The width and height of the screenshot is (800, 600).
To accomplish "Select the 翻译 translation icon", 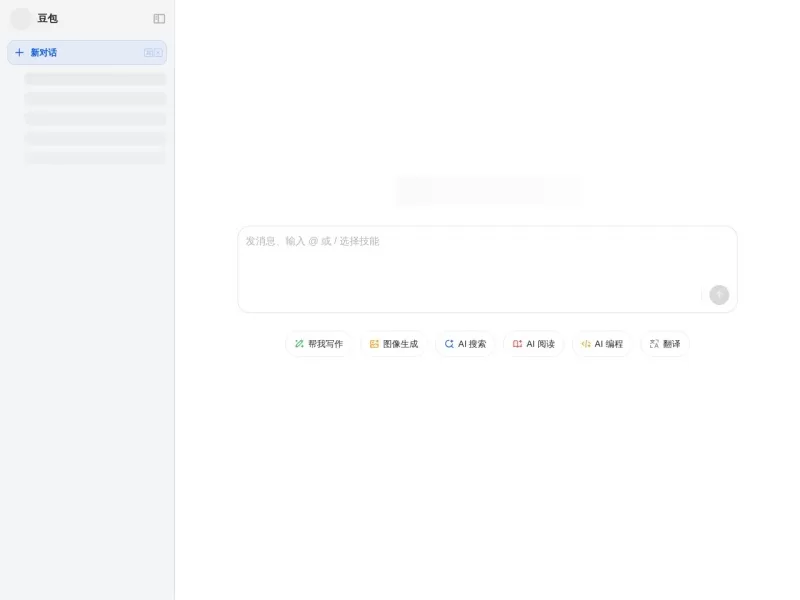I will (x=652, y=343).
